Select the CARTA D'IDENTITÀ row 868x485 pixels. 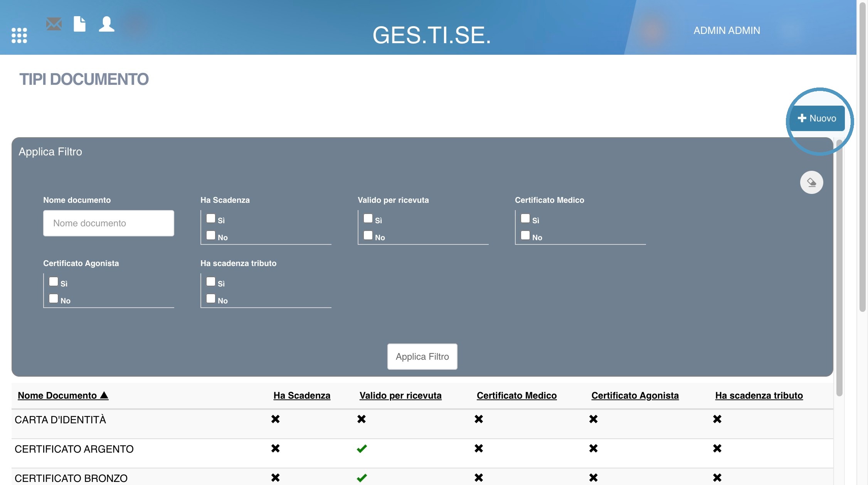coord(422,424)
